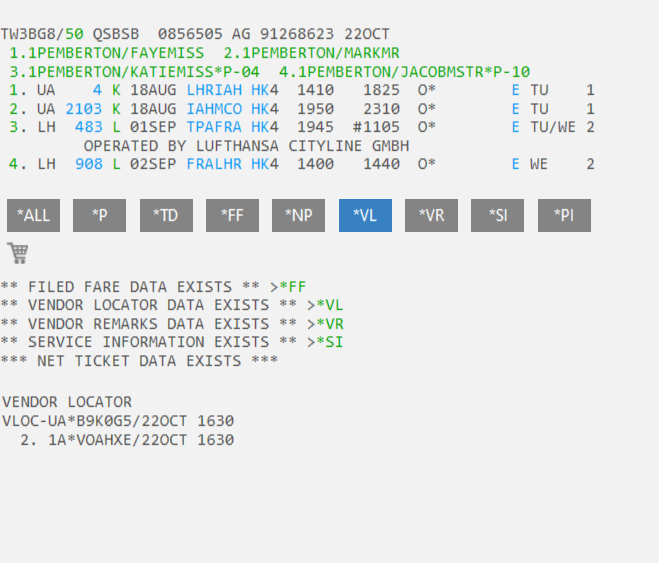Click arrival time 2310
The width and height of the screenshot is (659, 563).
tap(381, 109)
